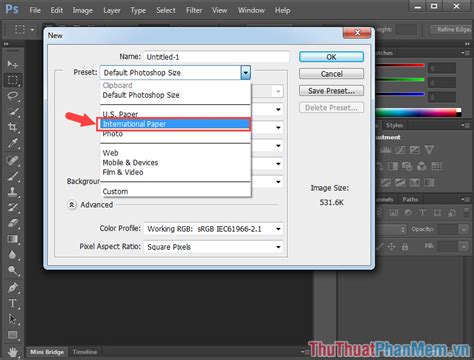Open the Background Contents dropdown arrow
Screen dimensions: 474x360
click(x=278, y=182)
